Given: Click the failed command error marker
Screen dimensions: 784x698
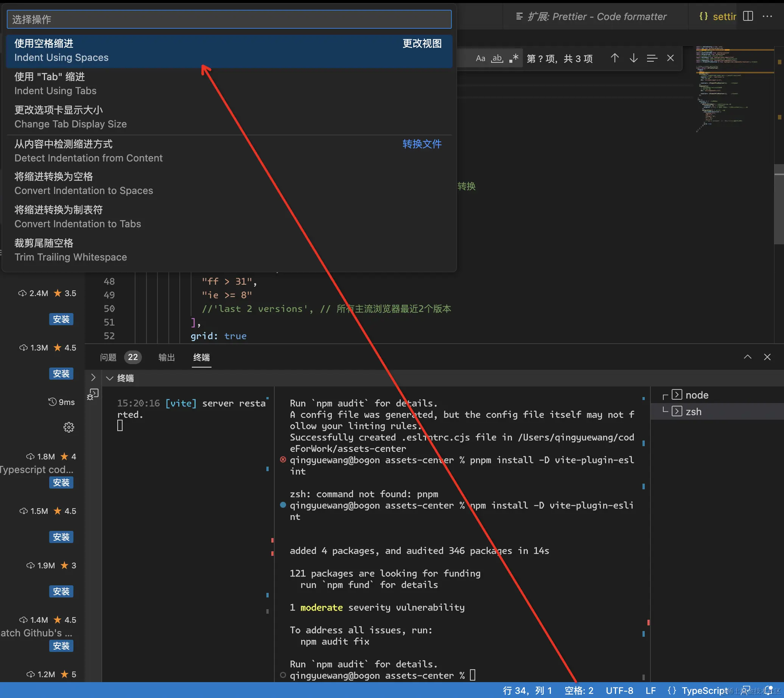Looking at the screenshot, I should pyautogui.click(x=283, y=459).
